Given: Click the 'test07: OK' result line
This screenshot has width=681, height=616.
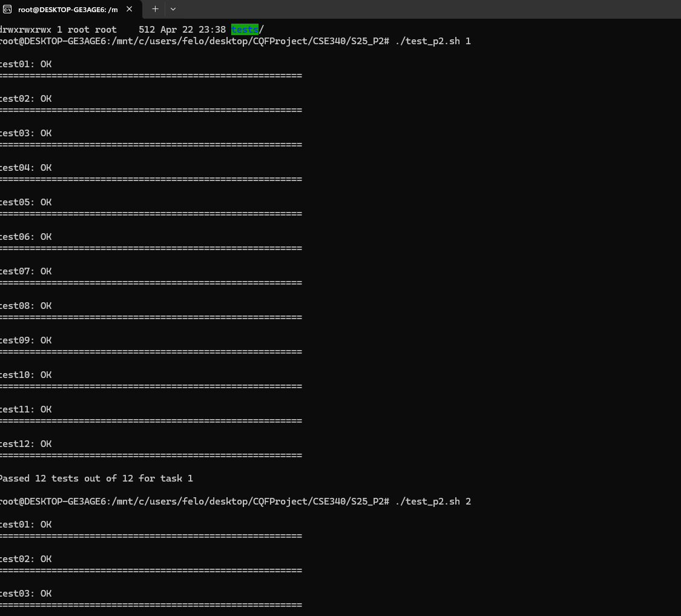Looking at the screenshot, I should point(25,271).
